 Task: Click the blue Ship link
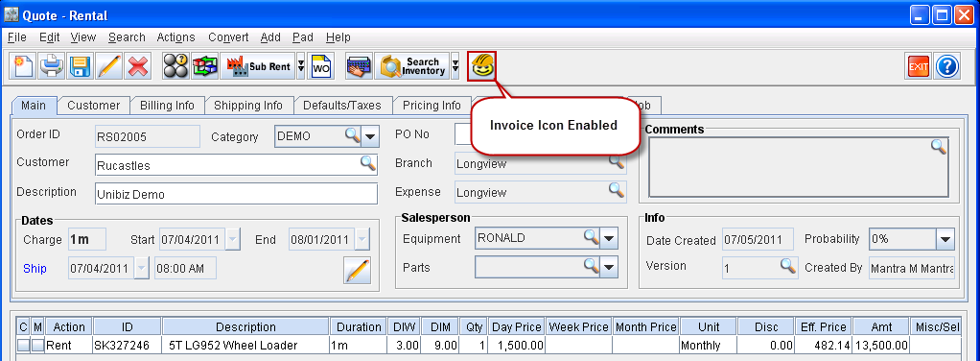click(35, 269)
